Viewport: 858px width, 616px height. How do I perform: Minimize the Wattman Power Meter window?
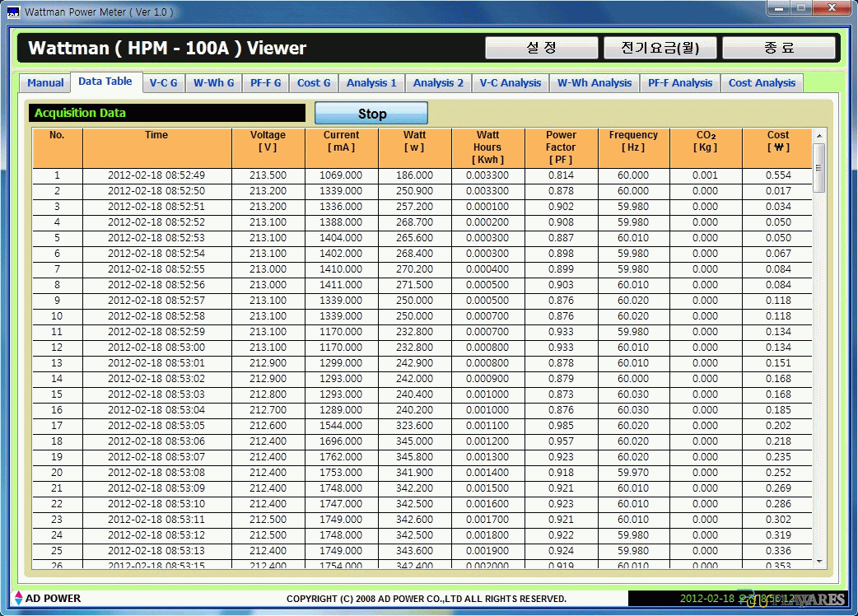click(779, 7)
